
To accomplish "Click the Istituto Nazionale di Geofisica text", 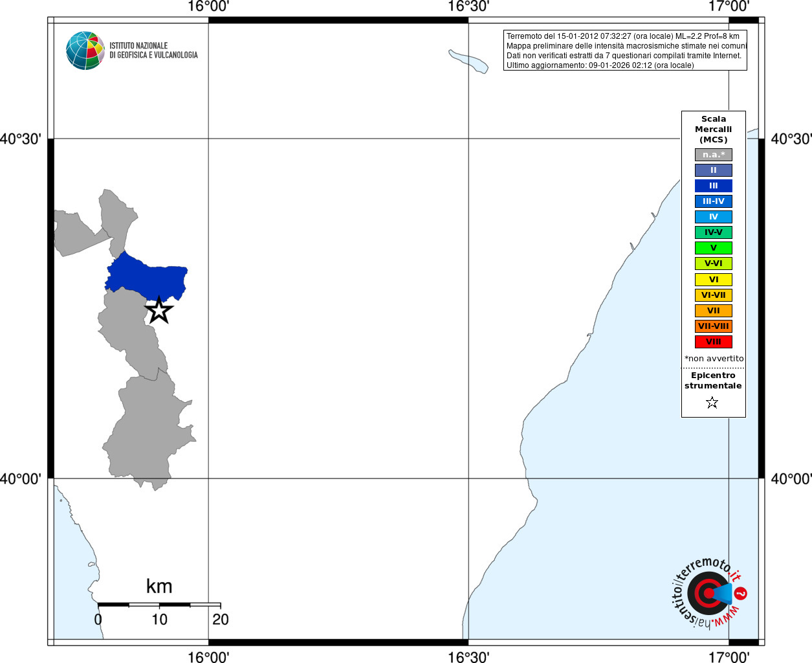I will pos(153,51).
